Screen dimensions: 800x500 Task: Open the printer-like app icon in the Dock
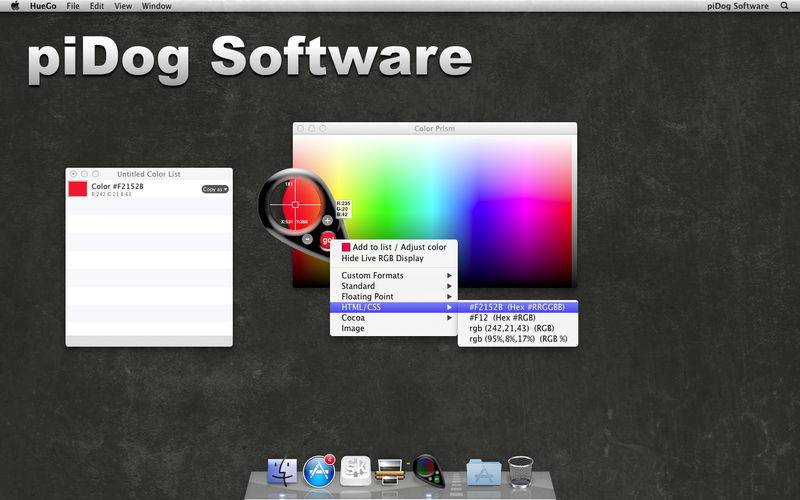coord(390,471)
